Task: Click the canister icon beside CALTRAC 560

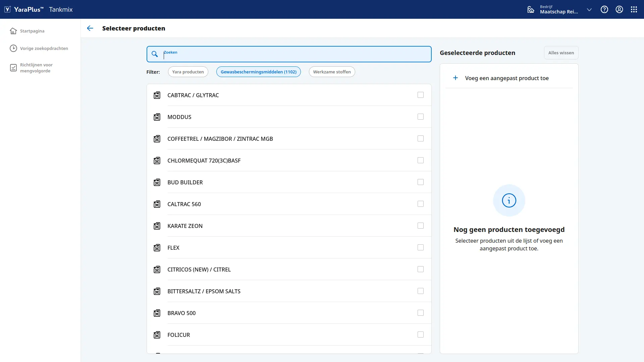Action: [x=157, y=204]
